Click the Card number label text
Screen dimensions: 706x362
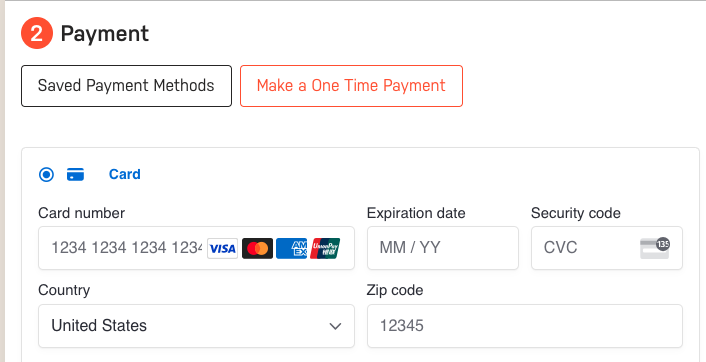point(81,213)
